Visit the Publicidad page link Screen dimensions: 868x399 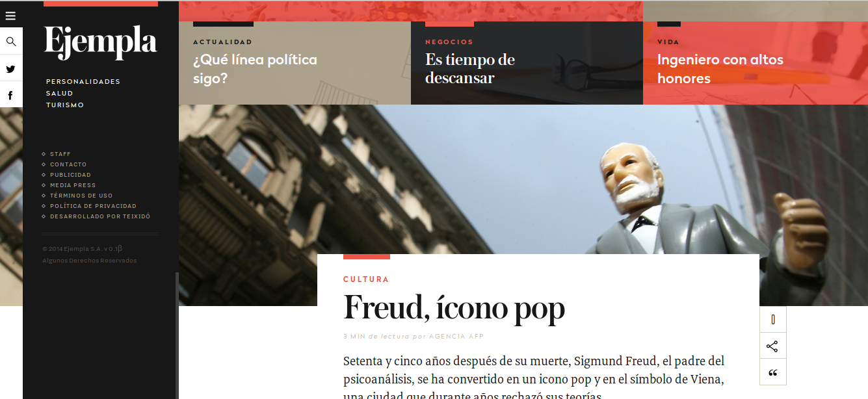click(71, 175)
